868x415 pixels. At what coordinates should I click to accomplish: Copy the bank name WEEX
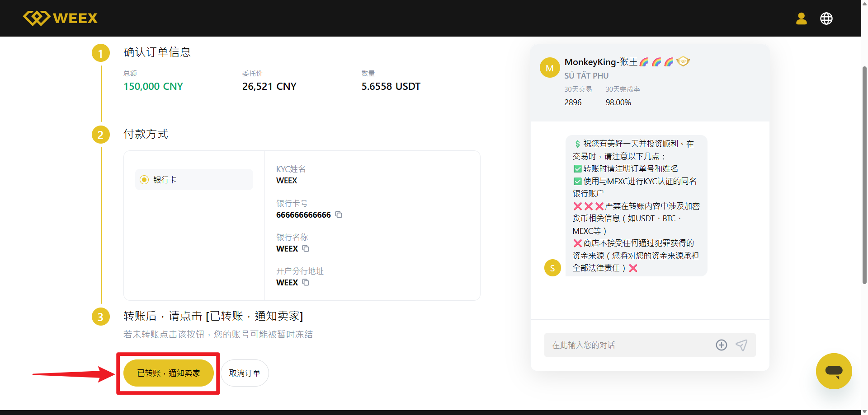[306, 249]
